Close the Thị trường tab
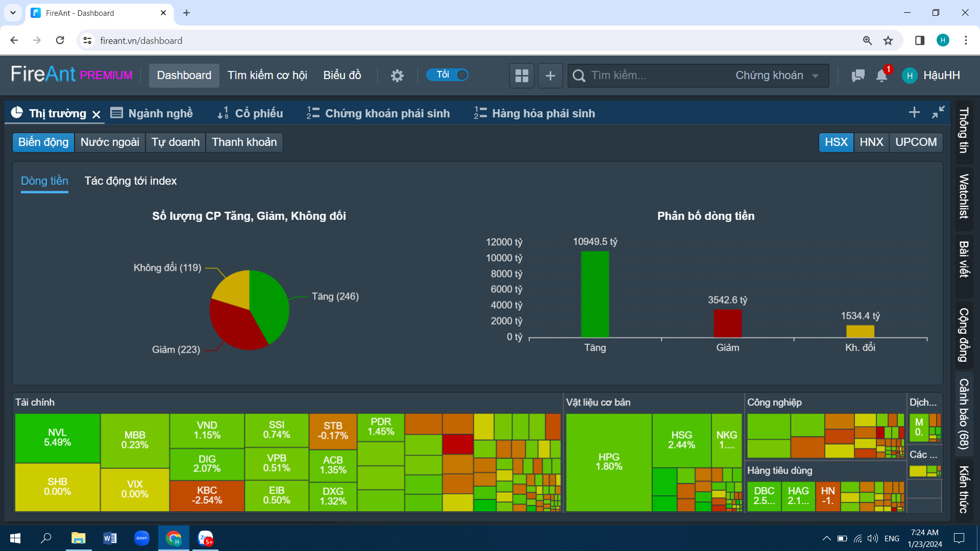Image resolution: width=980 pixels, height=551 pixels. (96, 114)
